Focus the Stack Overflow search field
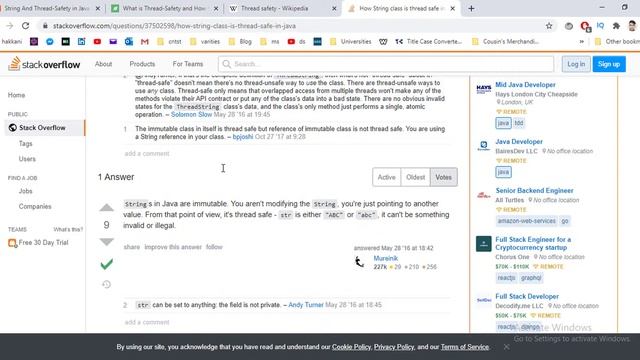 tap(386, 64)
